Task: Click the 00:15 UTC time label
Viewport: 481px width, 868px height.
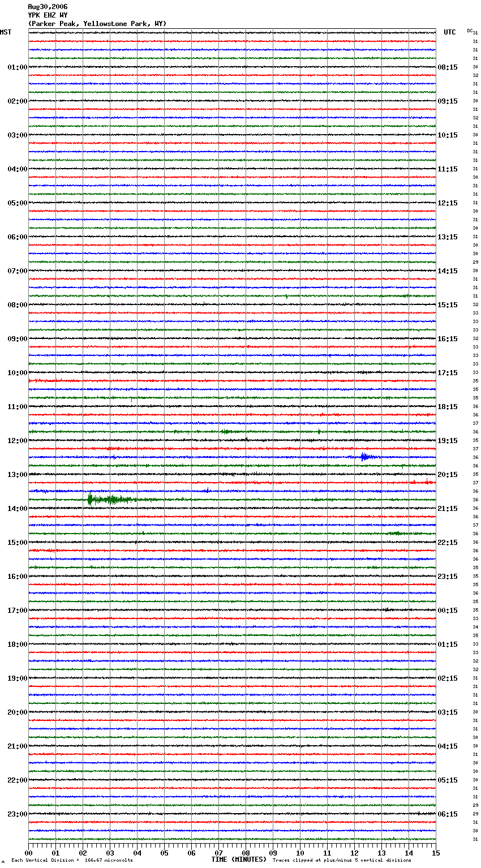Action: [448, 611]
